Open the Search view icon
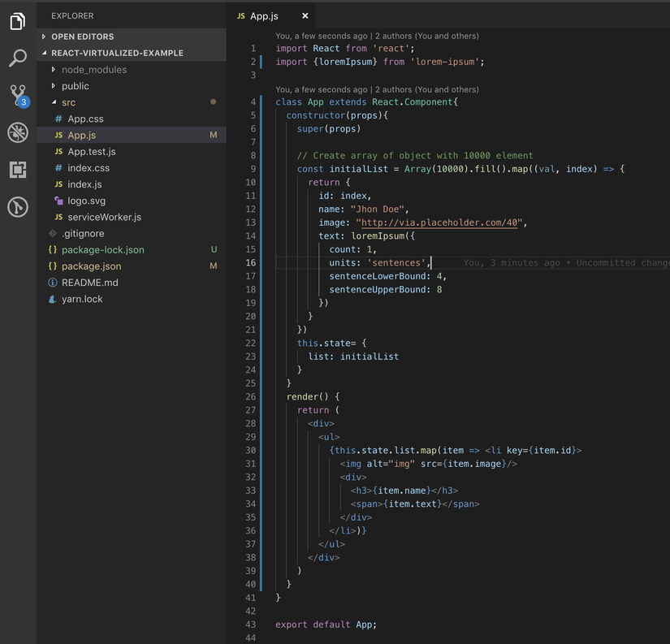This screenshot has height=644, width=670. click(17, 58)
